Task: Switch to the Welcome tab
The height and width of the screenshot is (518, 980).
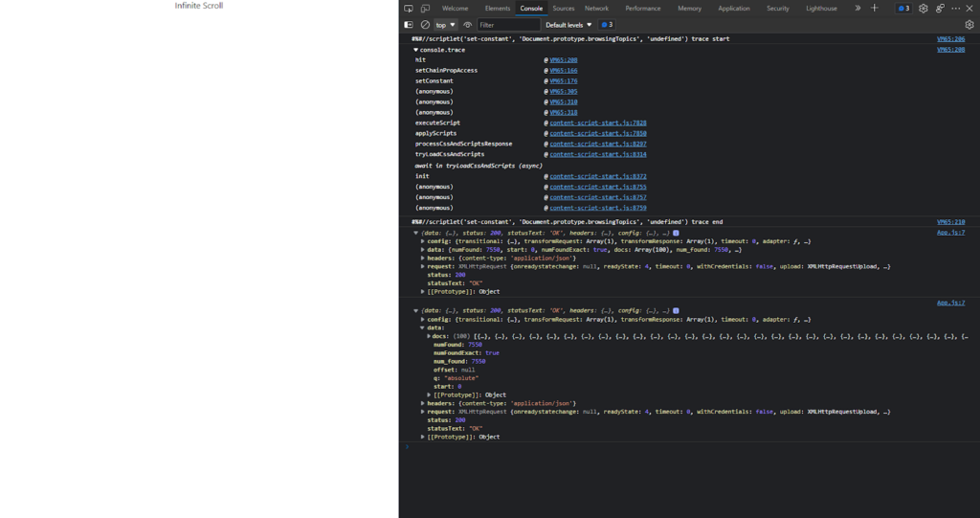Action: tap(455, 8)
